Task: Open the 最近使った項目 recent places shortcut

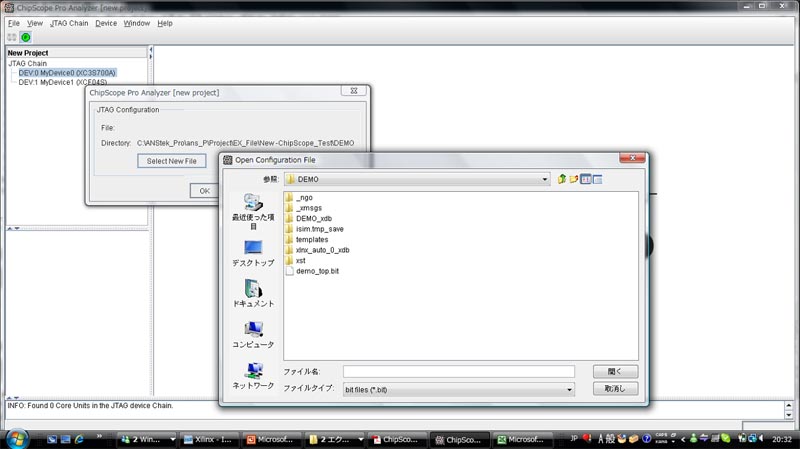Action: (253, 211)
